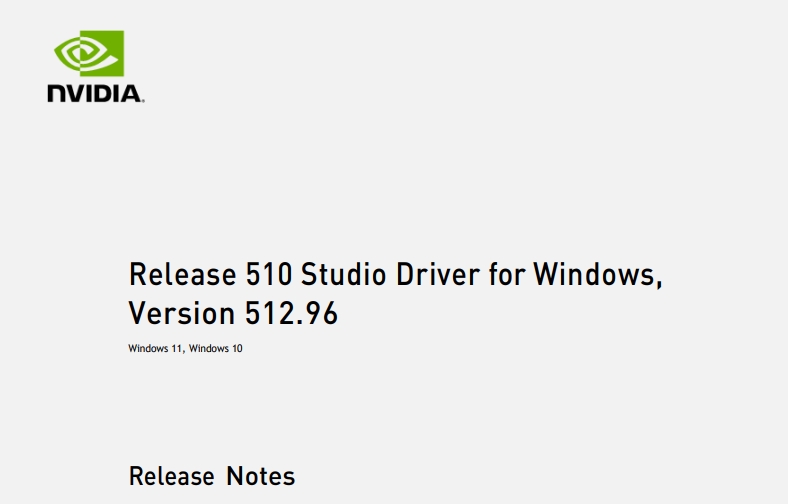Click the word "for" in the main title
788x504 pixels.
[x=507, y=274]
